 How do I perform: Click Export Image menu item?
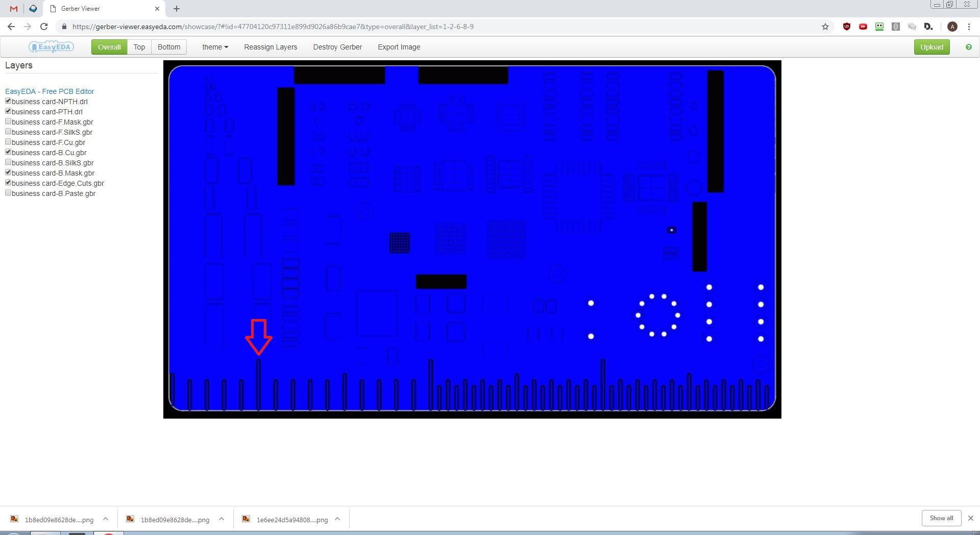point(399,47)
